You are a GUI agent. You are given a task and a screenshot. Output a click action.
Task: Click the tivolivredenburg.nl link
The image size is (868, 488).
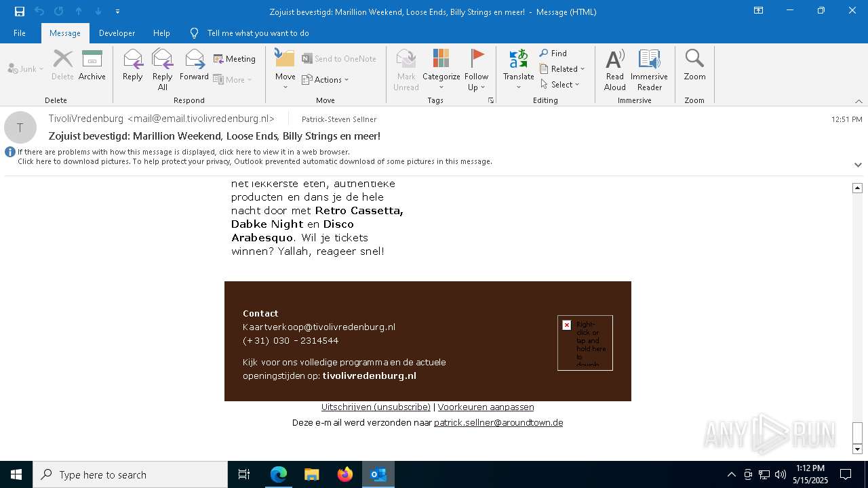point(369,375)
